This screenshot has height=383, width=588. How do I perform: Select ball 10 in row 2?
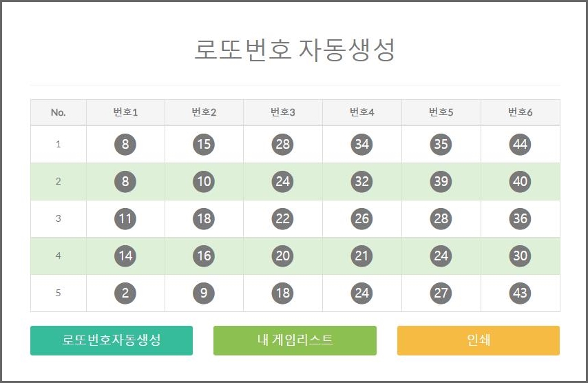point(204,181)
